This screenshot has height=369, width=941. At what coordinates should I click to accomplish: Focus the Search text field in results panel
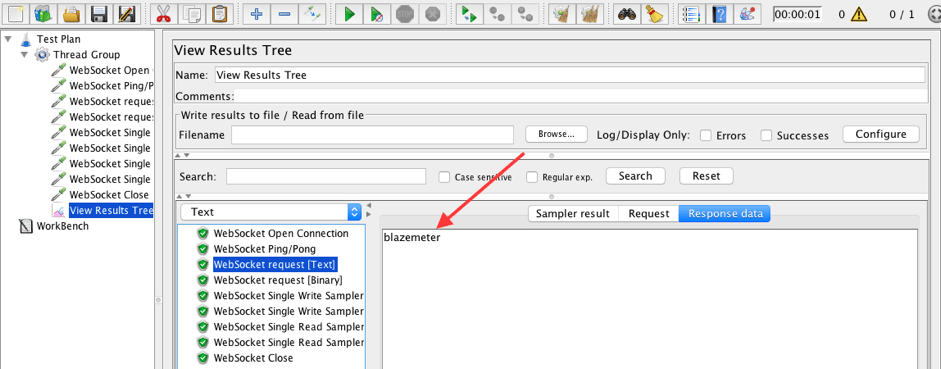coord(326,176)
